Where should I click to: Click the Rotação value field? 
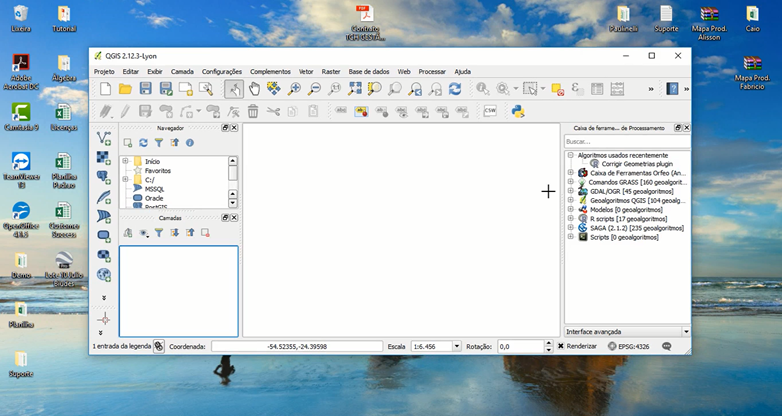[x=521, y=346]
